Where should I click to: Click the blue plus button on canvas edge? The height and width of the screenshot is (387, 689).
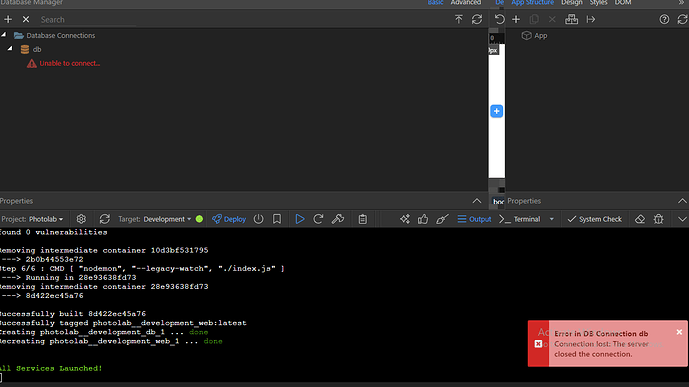coord(497,111)
